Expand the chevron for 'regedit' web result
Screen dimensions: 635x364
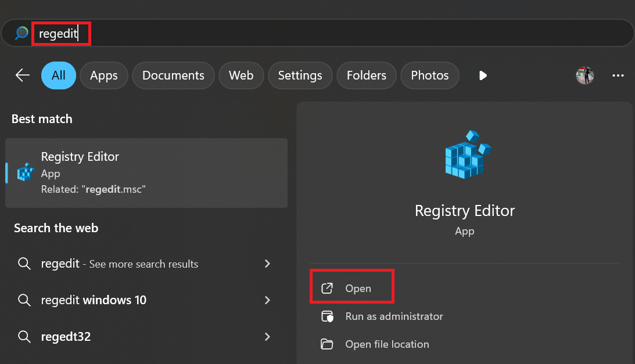[x=267, y=264]
